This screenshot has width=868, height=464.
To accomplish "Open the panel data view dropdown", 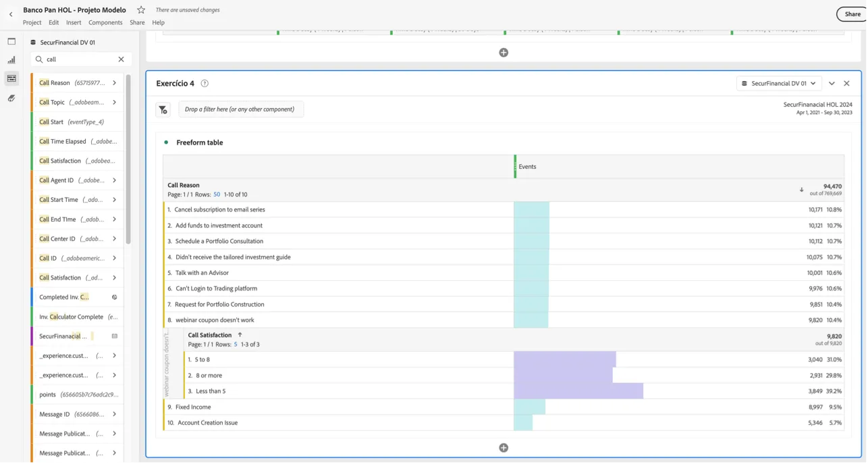I will (779, 84).
